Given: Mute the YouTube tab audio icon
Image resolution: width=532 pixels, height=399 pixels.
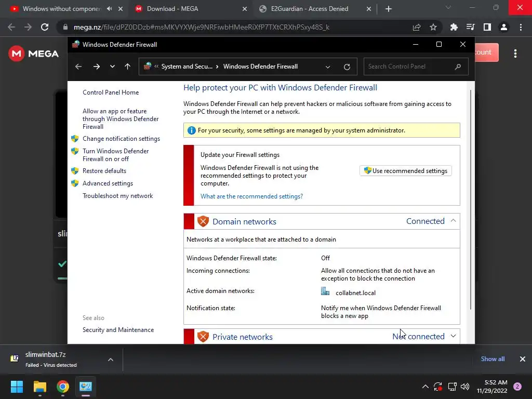Looking at the screenshot, I should (x=109, y=9).
